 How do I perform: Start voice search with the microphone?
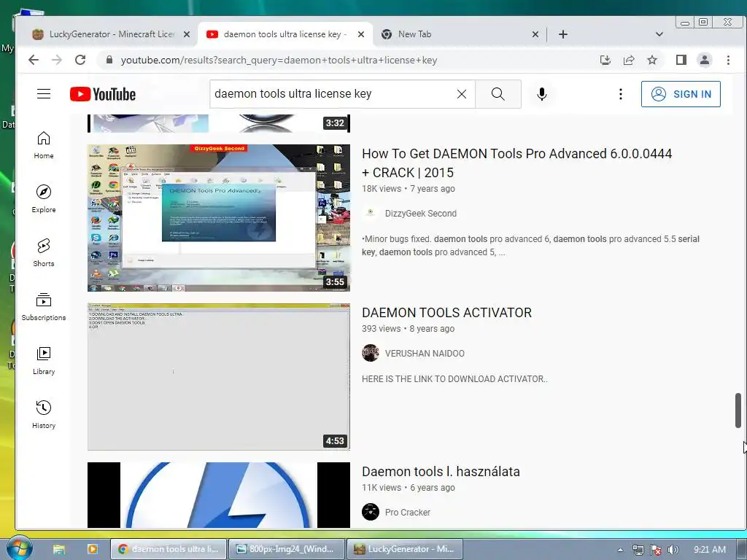coord(542,94)
